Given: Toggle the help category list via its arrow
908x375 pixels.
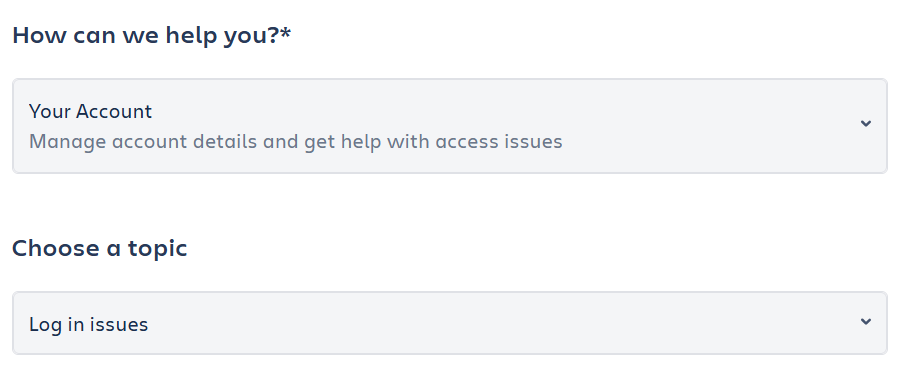Looking at the screenshot, I should coord(866,123).
